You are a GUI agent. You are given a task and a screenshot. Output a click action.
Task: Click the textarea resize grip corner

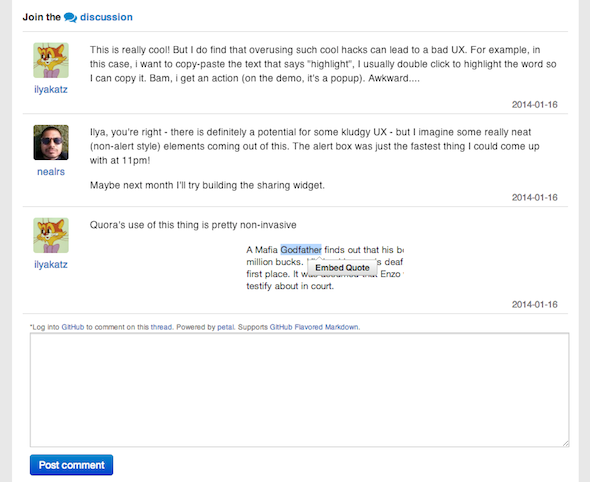click(566, 443)
